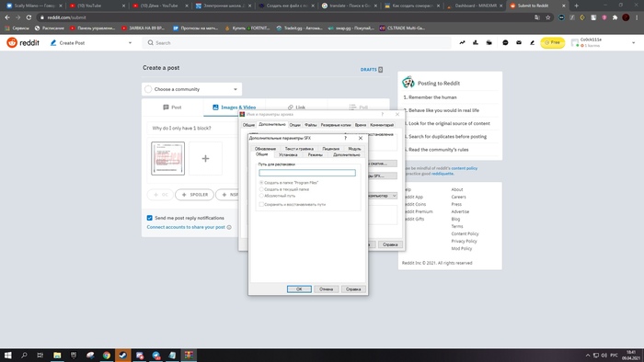Show hidden icons in the system tray
This screenshot has height=362, width=644.
[x=588, y=356]
